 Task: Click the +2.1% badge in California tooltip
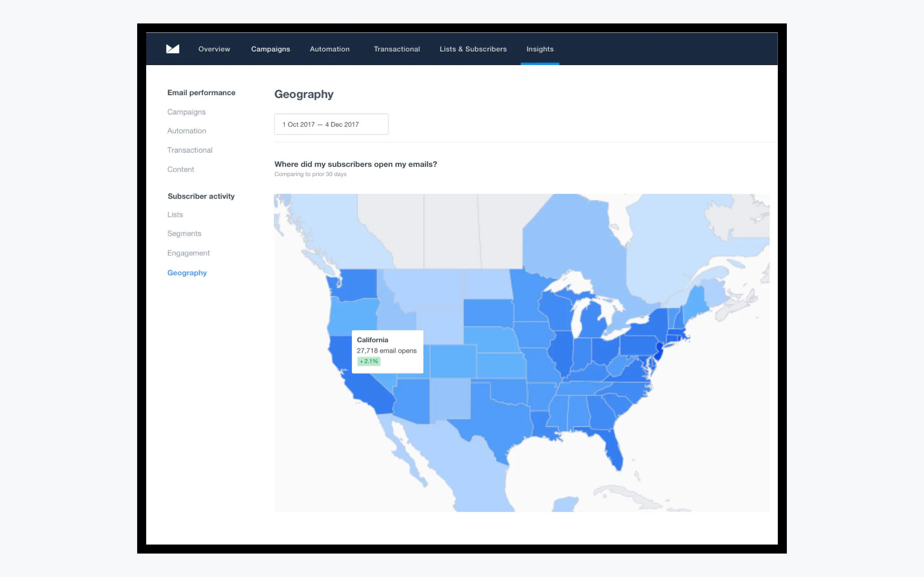click(x=369, y=361)
